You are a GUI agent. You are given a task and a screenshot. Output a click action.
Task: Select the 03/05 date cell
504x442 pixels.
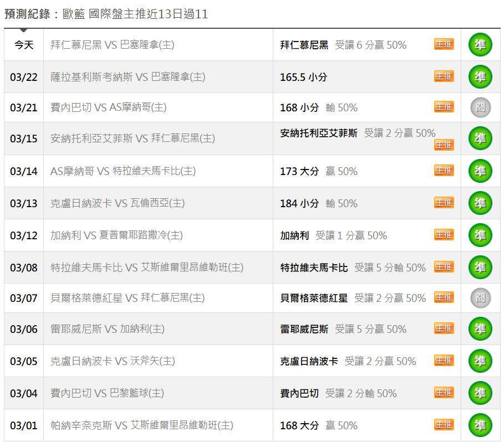click(x=24, y=361)
